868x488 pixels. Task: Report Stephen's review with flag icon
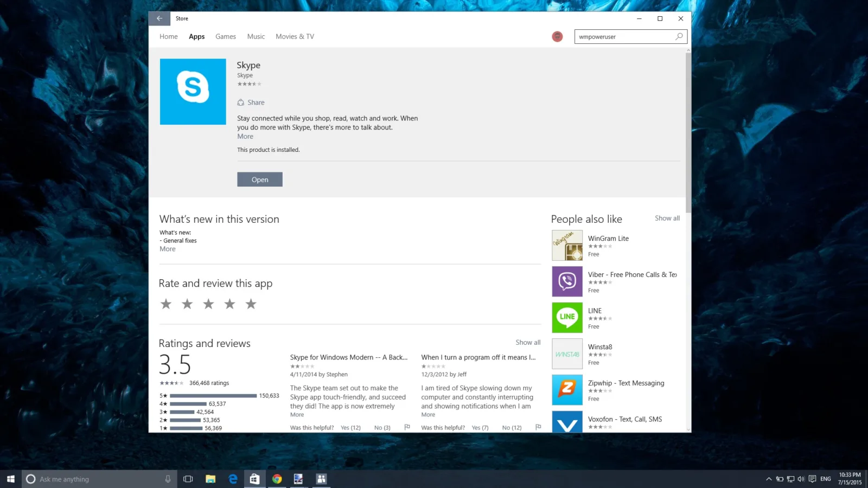point(407,427)
